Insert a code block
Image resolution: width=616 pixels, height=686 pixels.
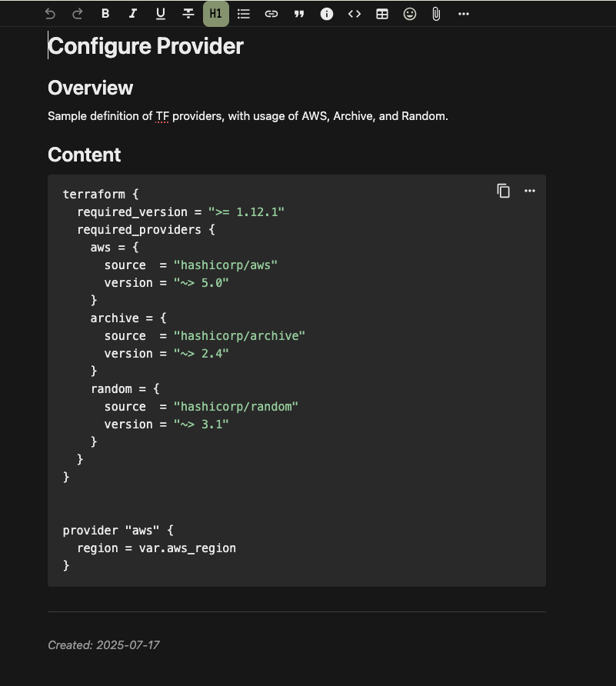click(x=355, y=14)
